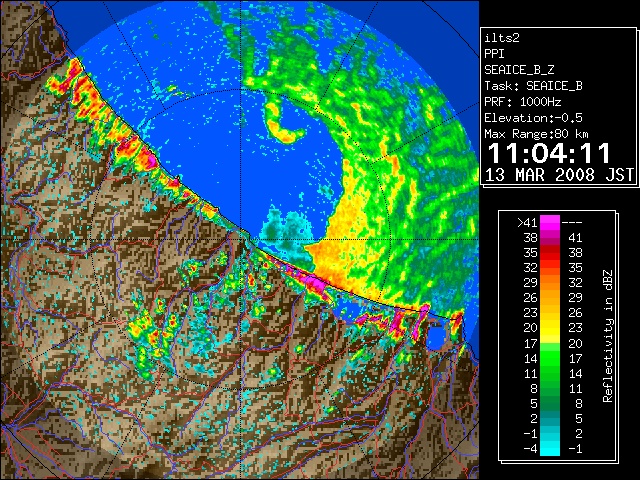Pick the cyan -4 dBZ legend swatch

550,448
